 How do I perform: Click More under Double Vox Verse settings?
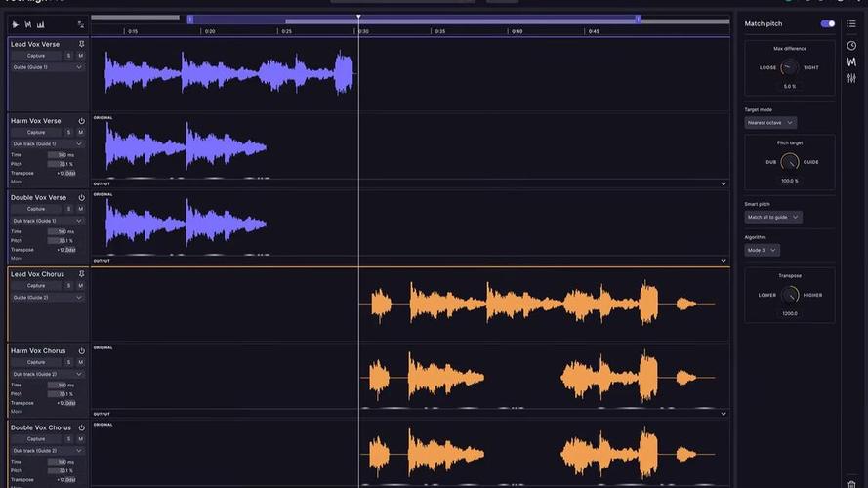(x=17, y=259)
